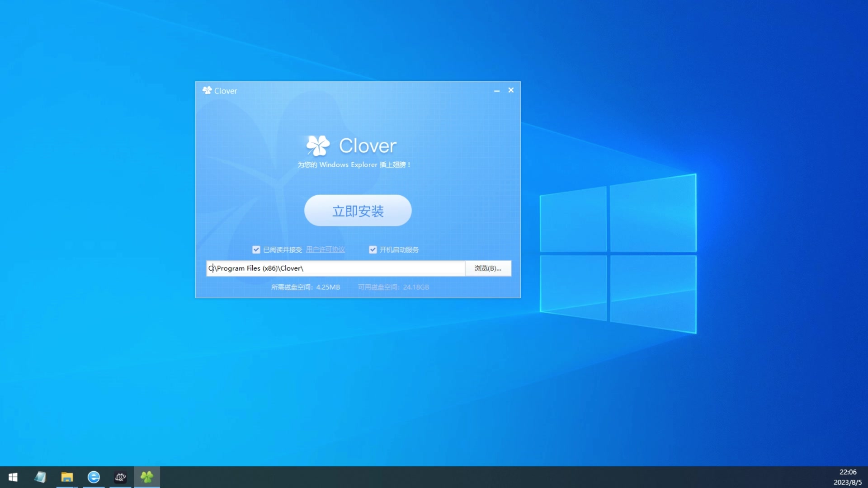868x488 pixels.
Task: Click the large Clover logo
Action: click(x=351, y=145)
